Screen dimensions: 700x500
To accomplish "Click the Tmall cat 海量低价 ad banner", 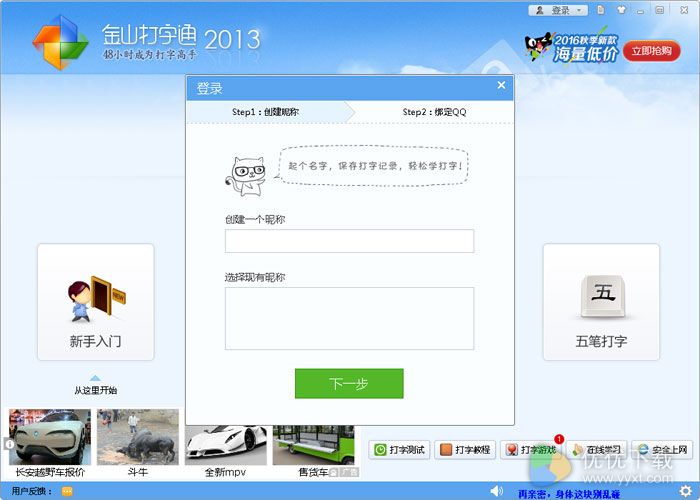I will (572, 47).
